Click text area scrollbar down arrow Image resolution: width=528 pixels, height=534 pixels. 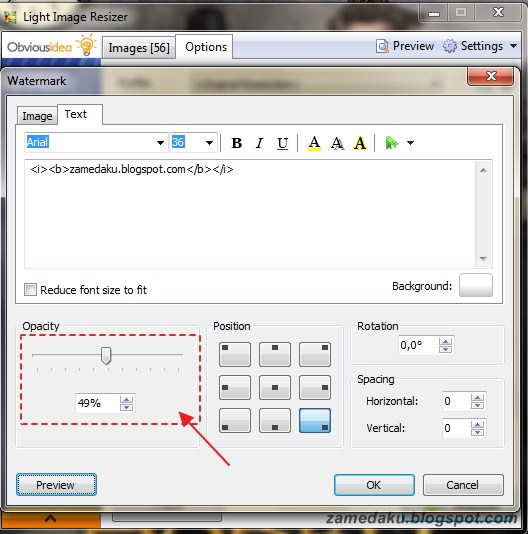tap(483, 259)
